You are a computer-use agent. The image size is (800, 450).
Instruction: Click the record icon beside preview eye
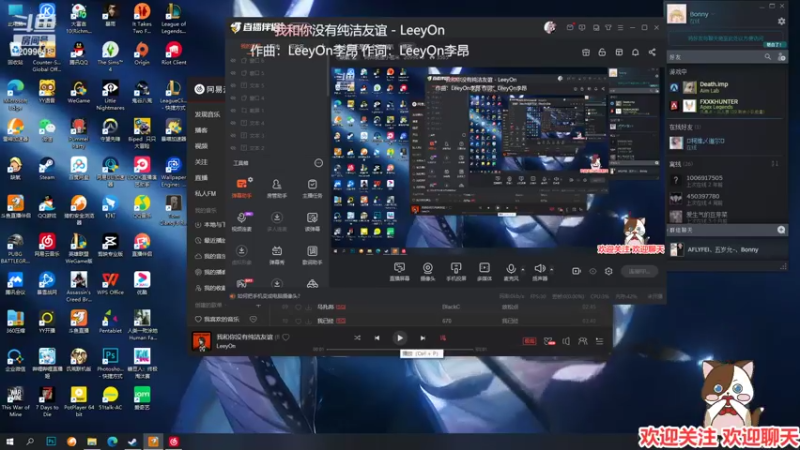[576, 271]
